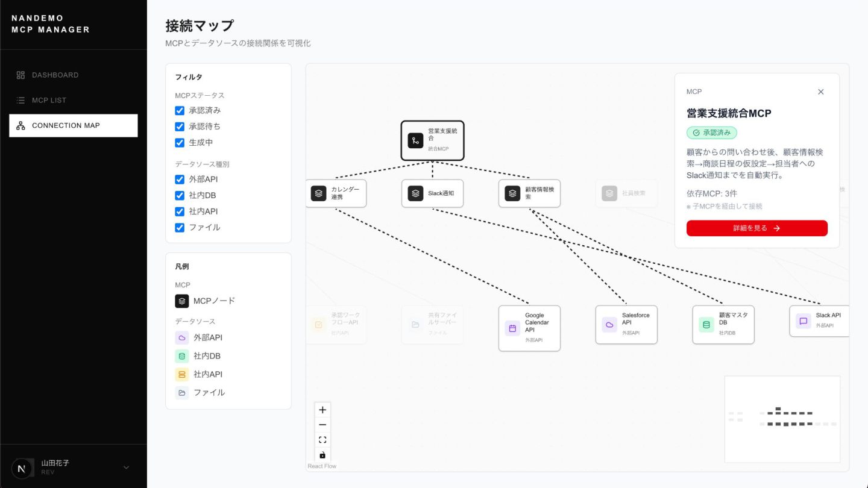The width and height of the screenshot is (868, 488).
Task: Uncheck the 外部API data source checkbox
Action: click(x=180, y=180)
